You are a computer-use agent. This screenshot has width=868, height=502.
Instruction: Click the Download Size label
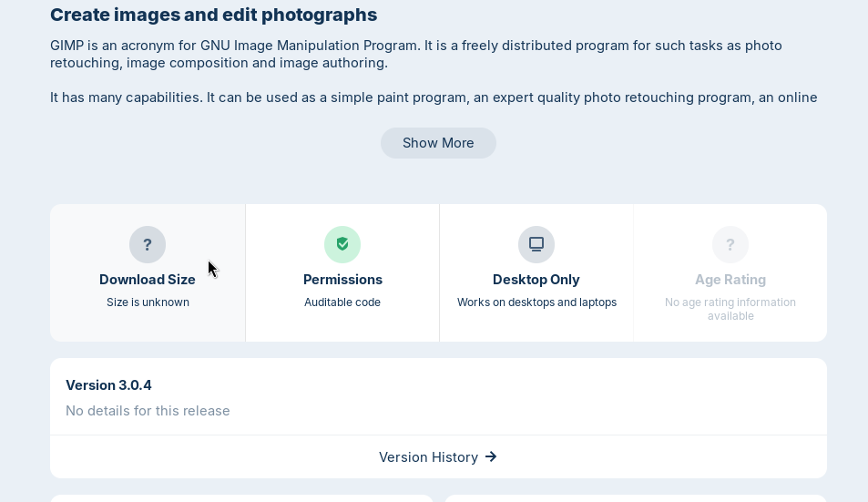(148, 280)
